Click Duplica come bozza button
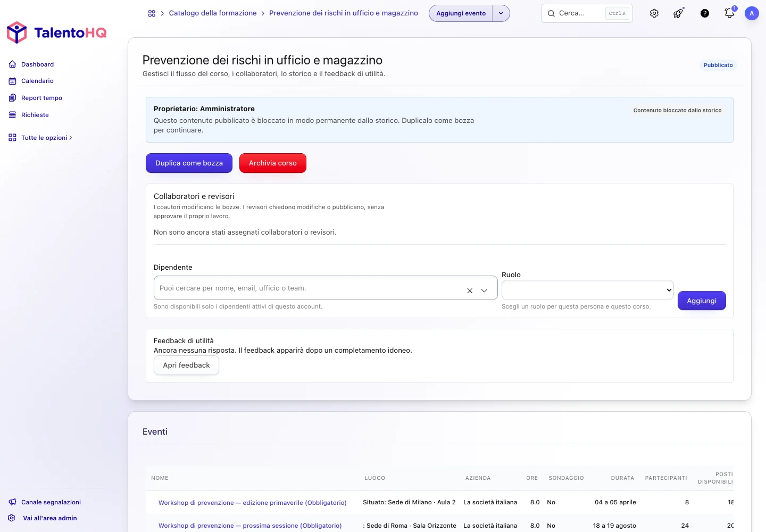766x532 pixels. click(189, 163)
